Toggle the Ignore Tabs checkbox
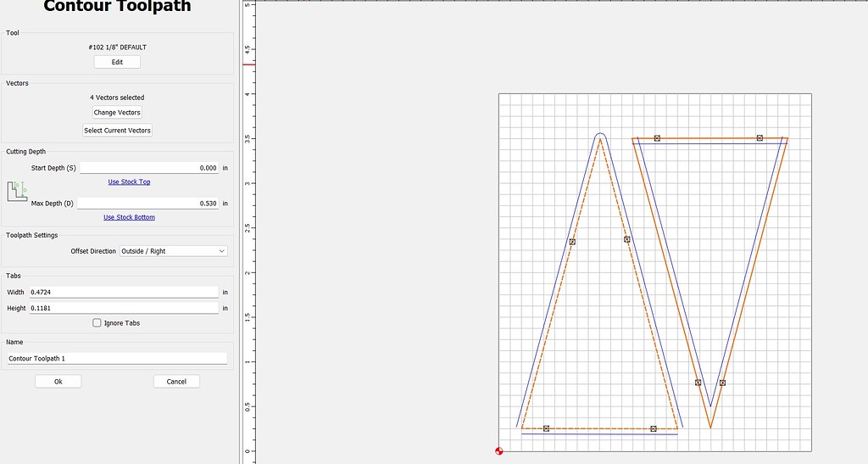 point(97,323)
